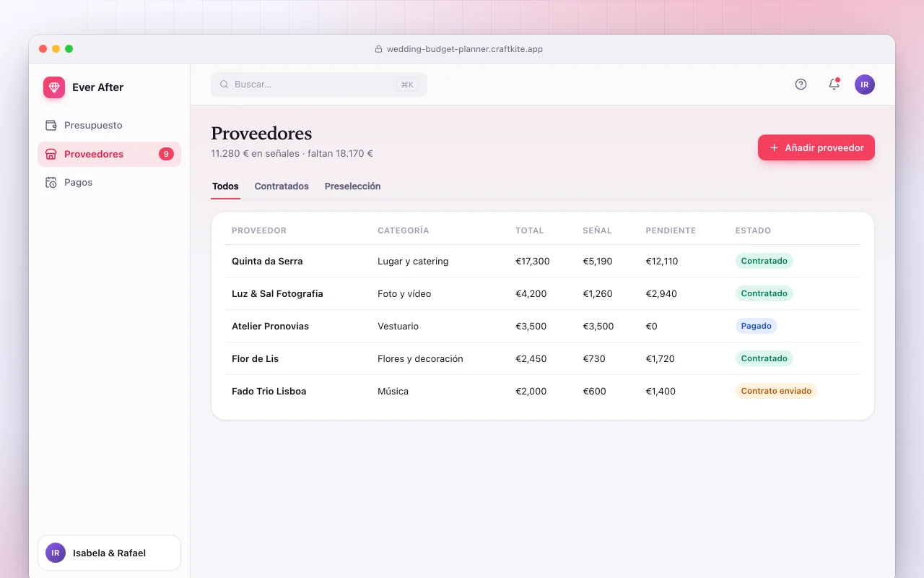924x578 pixels.
Task: Select the Quinta da Serra row name
Action: click(267, 261)
